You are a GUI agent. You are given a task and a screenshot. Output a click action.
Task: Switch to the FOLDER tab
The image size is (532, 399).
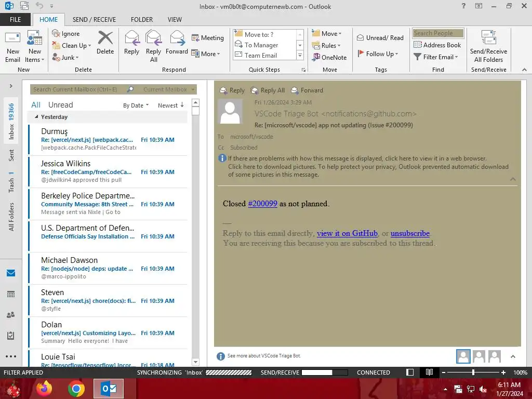click(x=142, y=19)
